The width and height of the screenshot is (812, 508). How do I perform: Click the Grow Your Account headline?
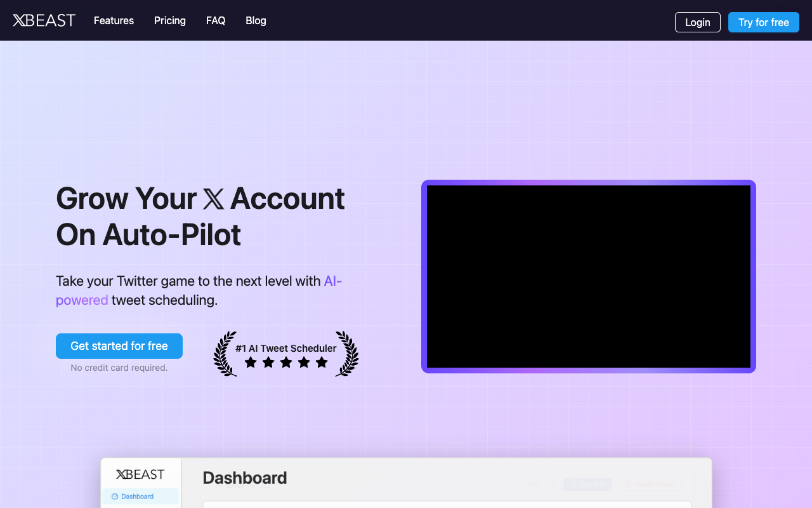(200, 217)
